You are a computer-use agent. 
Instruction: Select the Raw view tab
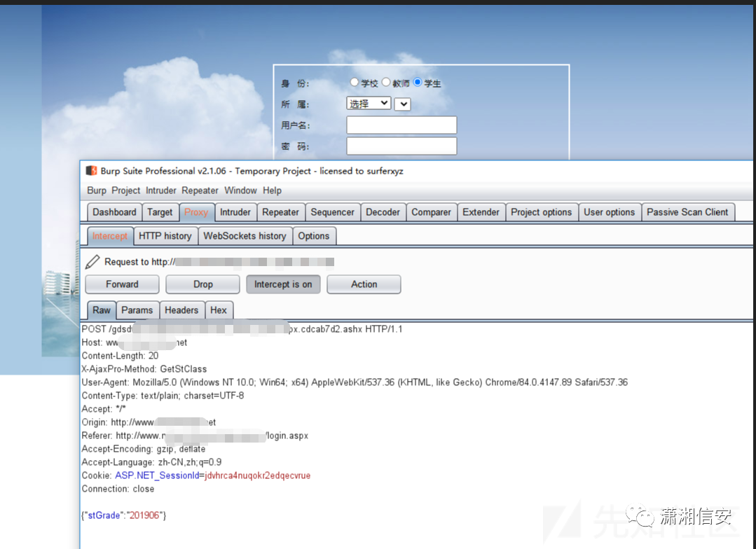point(102,310)
